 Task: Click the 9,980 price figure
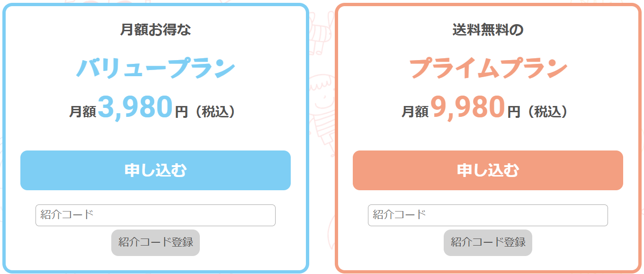pos(468,107)
